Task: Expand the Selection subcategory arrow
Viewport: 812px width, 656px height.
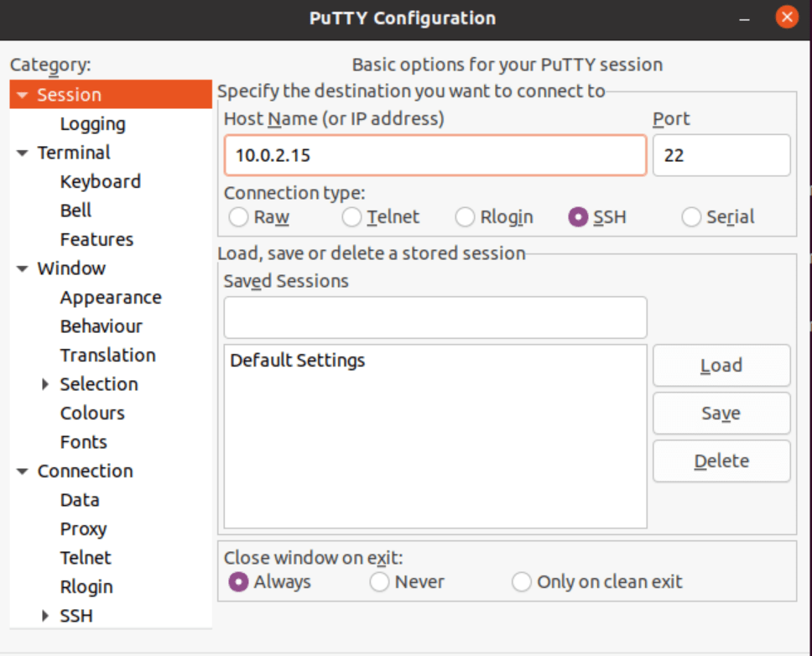Action: [x=45, y=384]
